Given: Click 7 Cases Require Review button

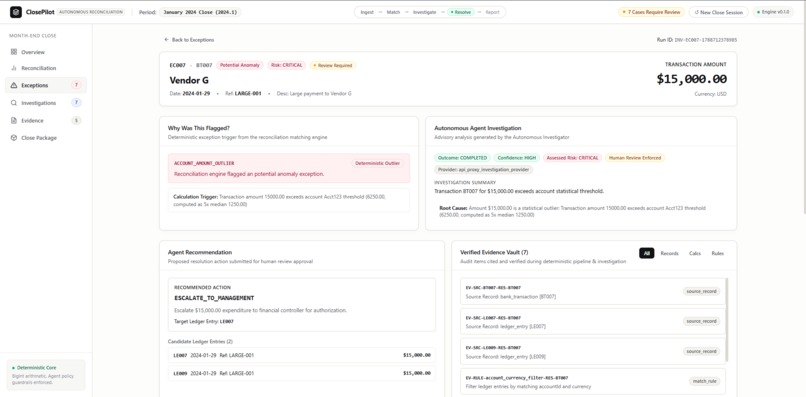Looking at the screenshot, I should (651, 12).
